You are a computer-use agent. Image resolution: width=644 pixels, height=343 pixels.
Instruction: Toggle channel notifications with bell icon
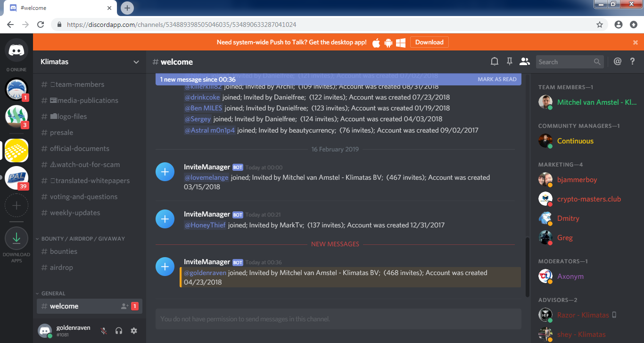point(495,61)
